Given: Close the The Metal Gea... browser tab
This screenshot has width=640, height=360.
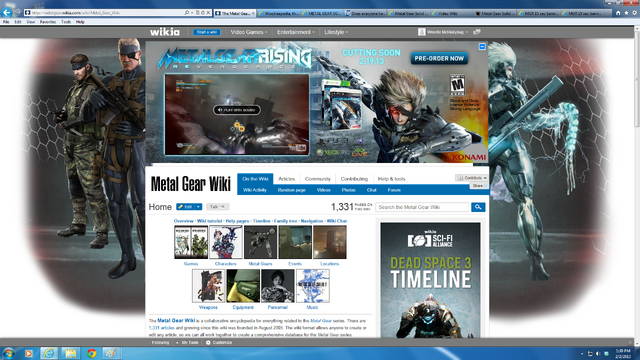Looking at the screenshot, I should 253,13.
